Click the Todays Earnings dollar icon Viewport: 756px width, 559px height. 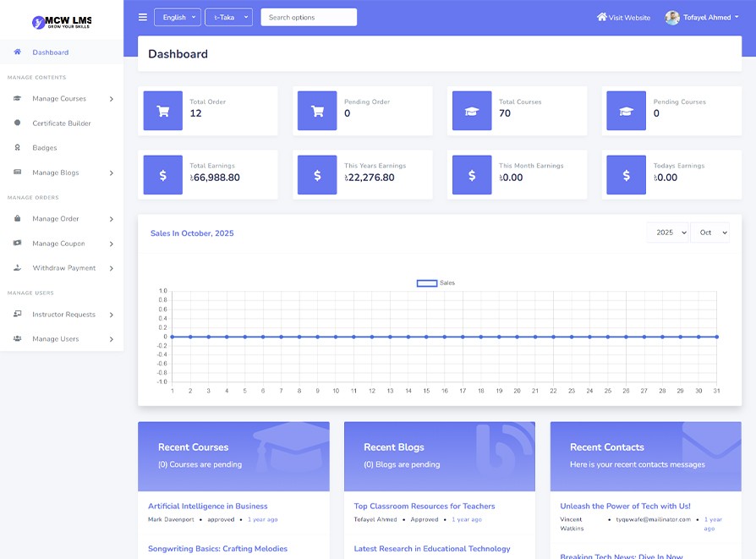tap(626, 175)
